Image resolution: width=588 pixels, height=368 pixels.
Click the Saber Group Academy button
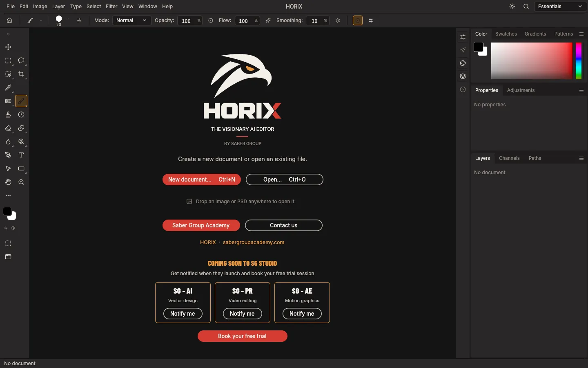pos(201,225)
